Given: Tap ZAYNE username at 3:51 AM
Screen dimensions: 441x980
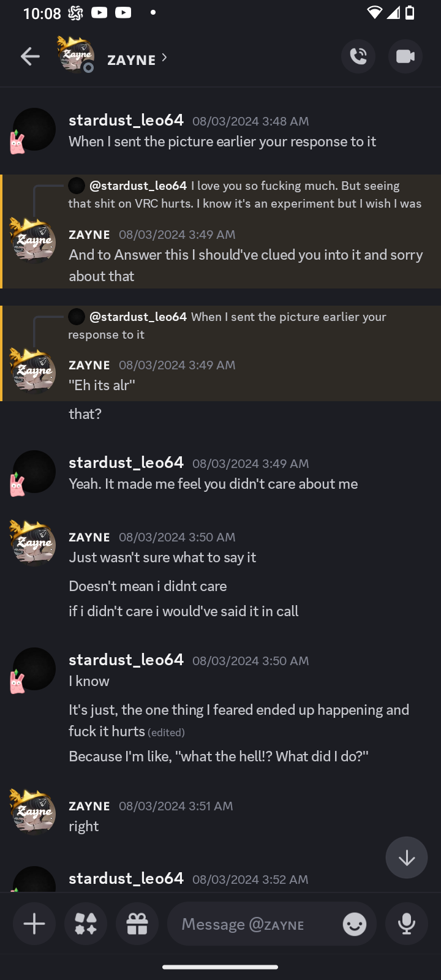Looking at the screenshot, I should (89, 806).
